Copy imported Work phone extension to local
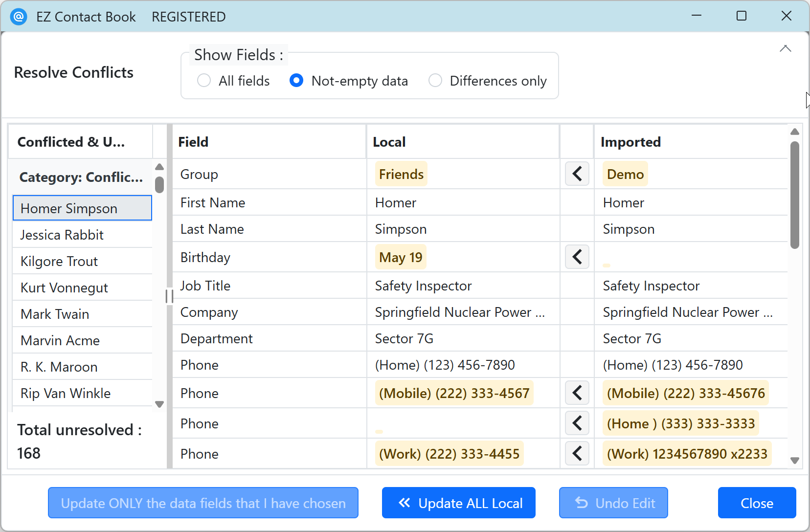This screenshot has width=810, height=532. 577,453
